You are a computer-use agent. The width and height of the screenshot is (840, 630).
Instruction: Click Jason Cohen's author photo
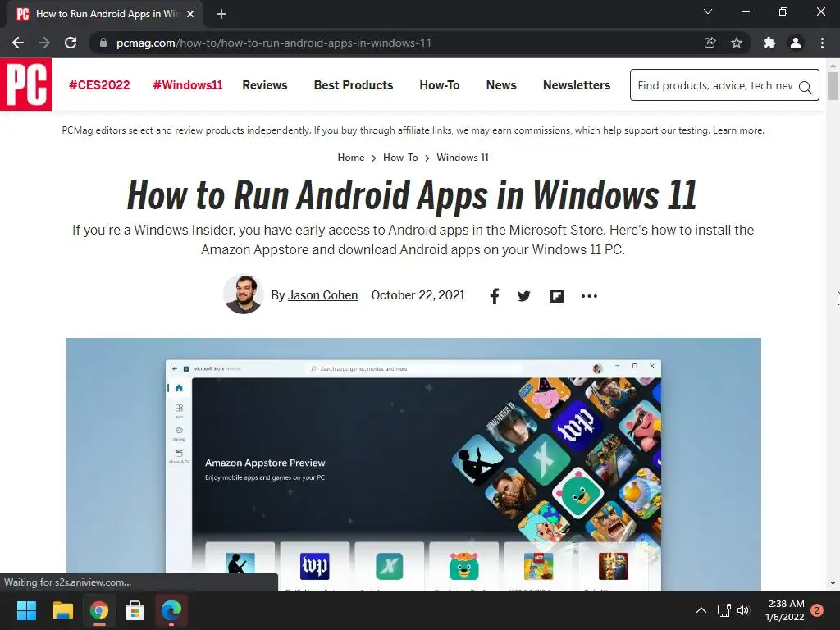click(243, 294)
